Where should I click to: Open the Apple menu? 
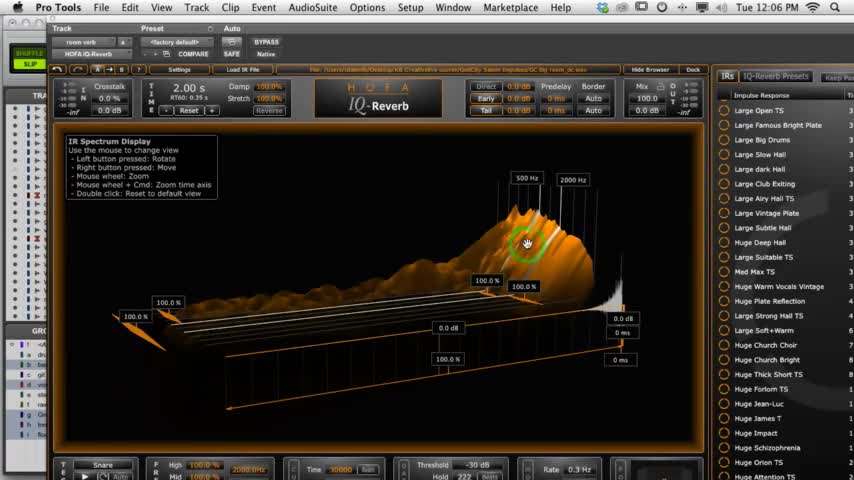point(17,8)
